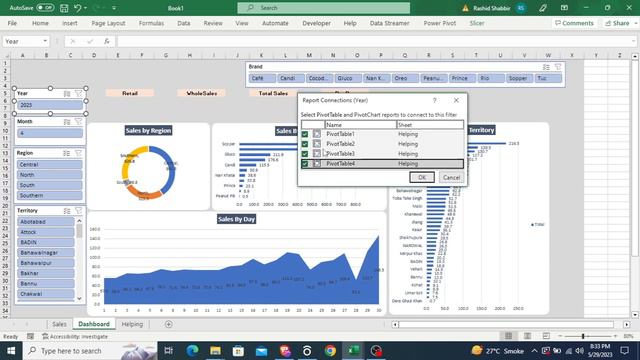Click the Name column header in dialog
The image size is (640, 360).
click(x=361, y=124)
